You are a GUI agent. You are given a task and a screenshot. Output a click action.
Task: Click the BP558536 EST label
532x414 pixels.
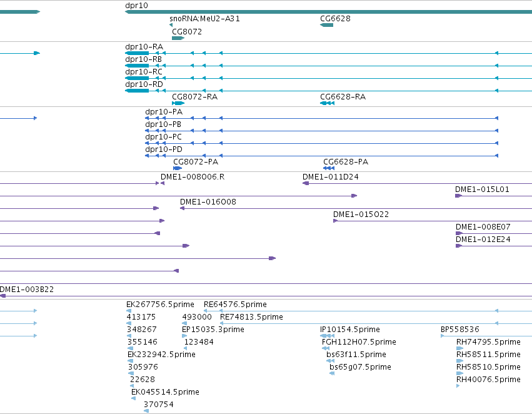point(460,330)
